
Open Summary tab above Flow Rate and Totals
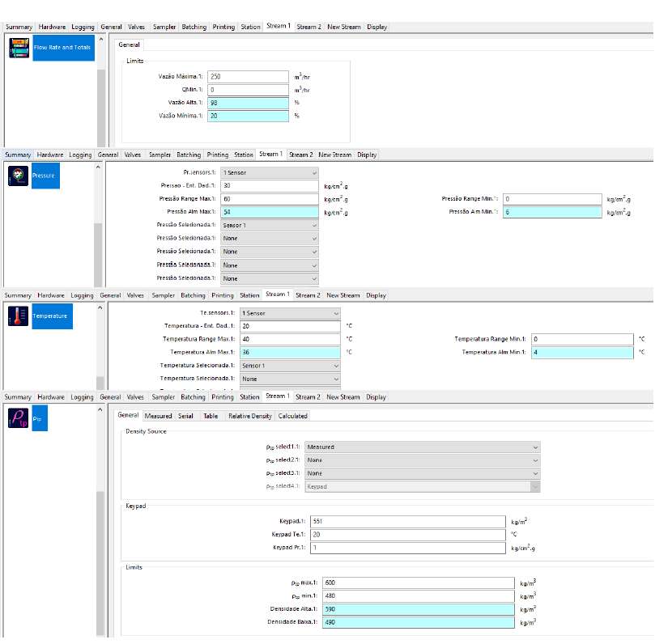[19, 27]
